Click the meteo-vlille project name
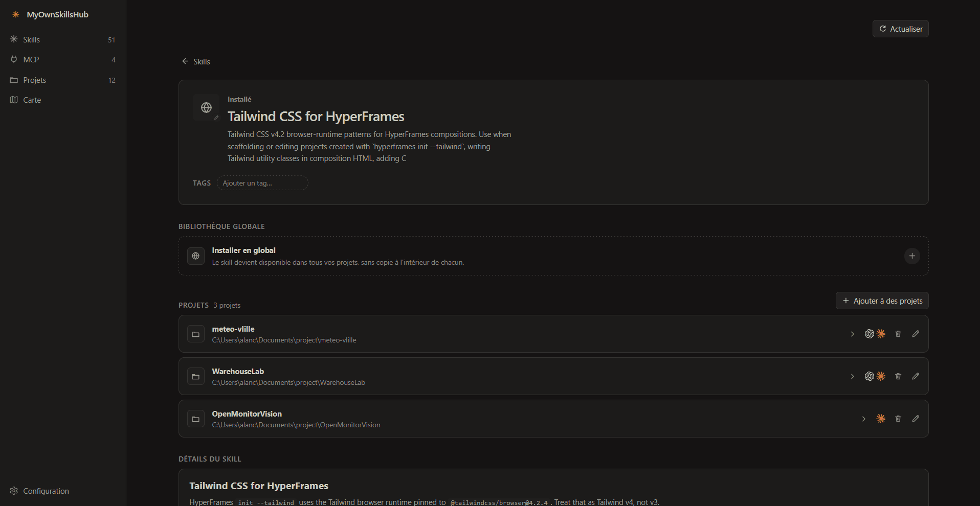The width and height of the screenshot is (980, 506). pos(233,329)
